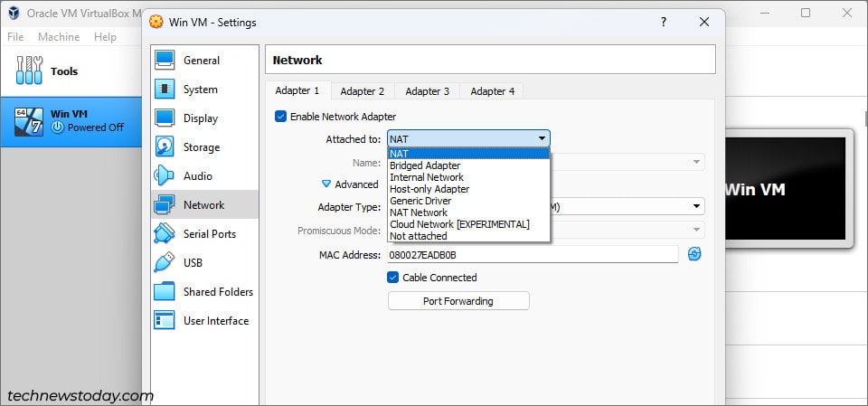
Task: Click the MAC Address input field
Action: (x=533, y=254)
